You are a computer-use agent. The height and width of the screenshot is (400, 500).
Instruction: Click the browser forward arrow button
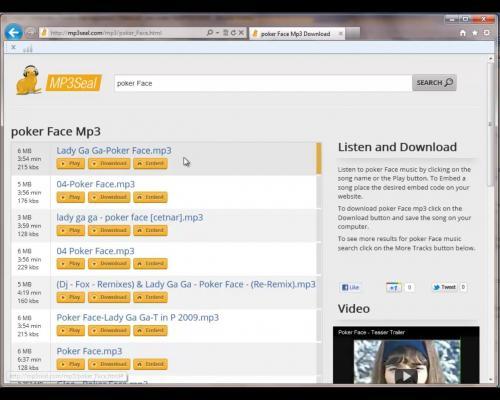pos(30,33)
